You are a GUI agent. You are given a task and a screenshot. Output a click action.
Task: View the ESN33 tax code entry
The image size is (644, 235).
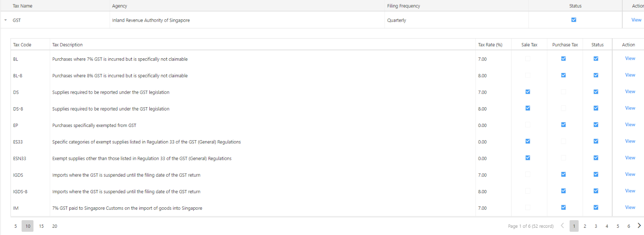coord(630,158)
